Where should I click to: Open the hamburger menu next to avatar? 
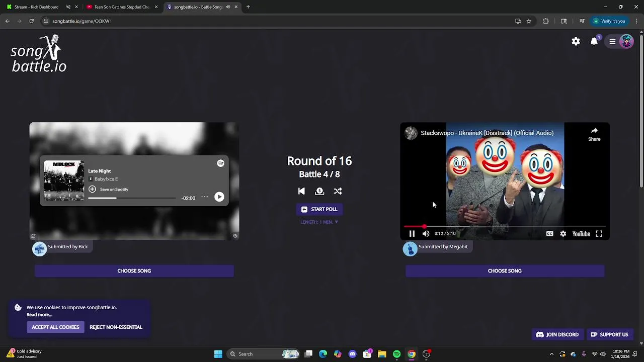click(612, 42)
